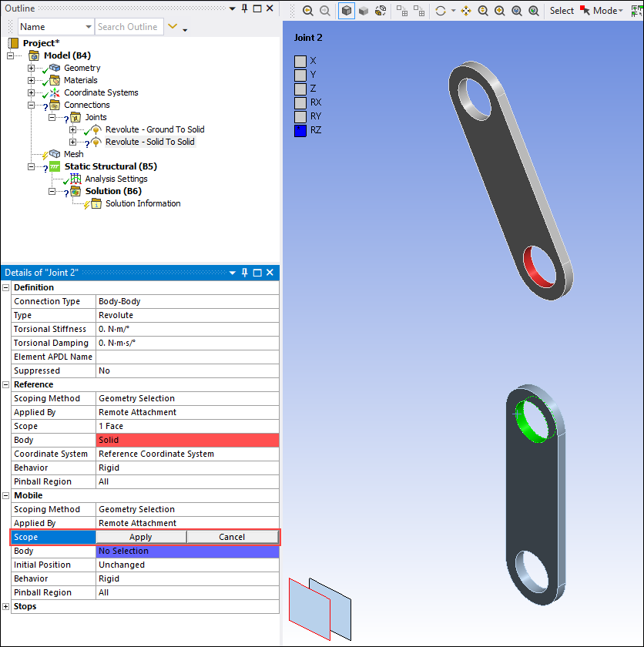The height and width of the screenshot is (647, 644).
Task: Collapse the Joints tree node
Action: tap(52, 117)
